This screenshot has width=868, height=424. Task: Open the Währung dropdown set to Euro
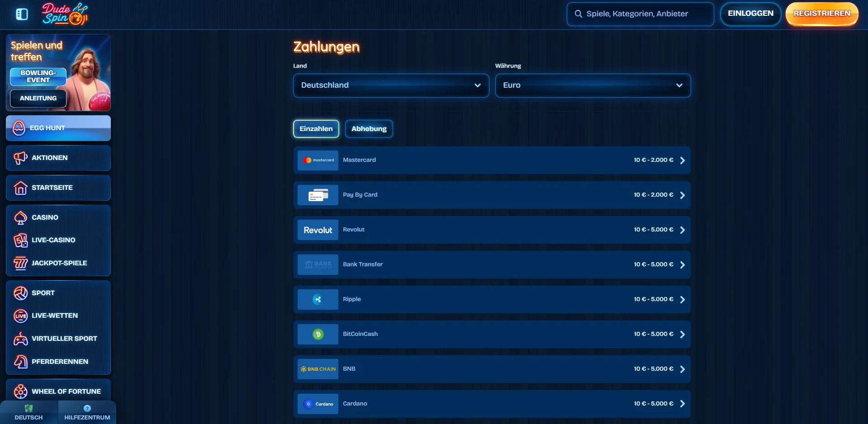(x=593, y=85)
